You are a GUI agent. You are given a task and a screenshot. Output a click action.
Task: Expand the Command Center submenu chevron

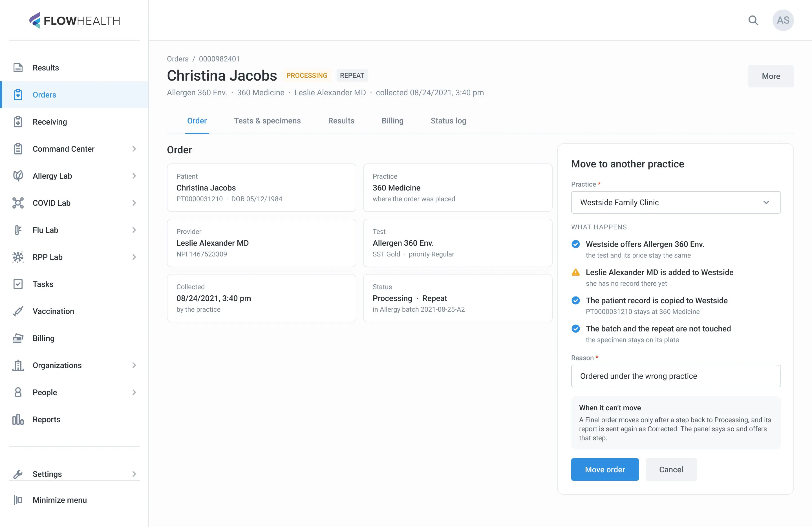pos(134,149)
